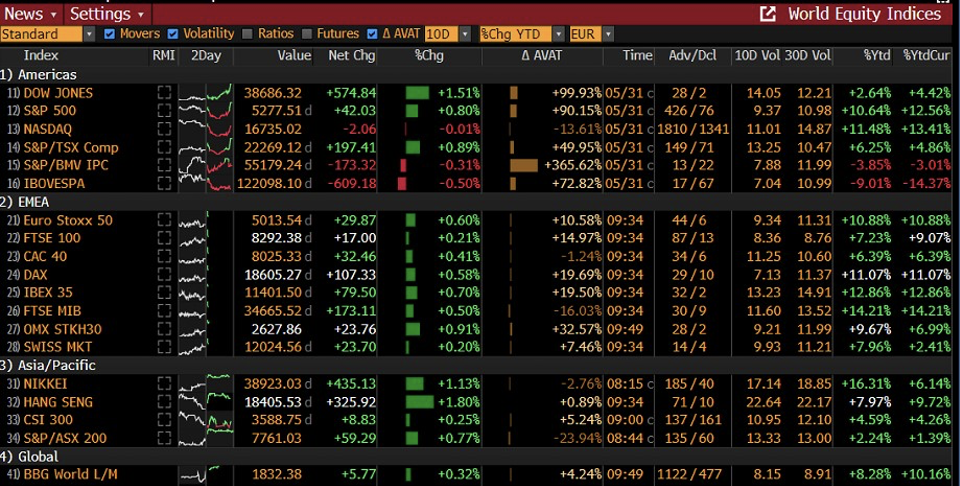Open the DOW JONES index

[58, 93]
